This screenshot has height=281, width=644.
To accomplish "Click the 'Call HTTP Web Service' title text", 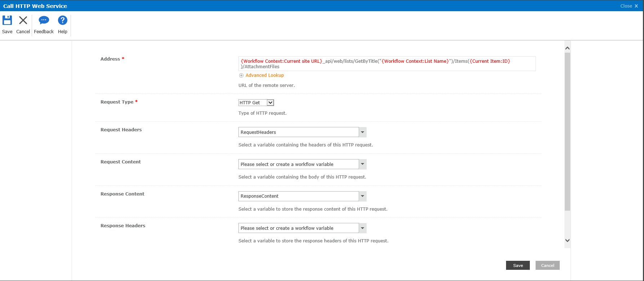I will coord(35,6).
